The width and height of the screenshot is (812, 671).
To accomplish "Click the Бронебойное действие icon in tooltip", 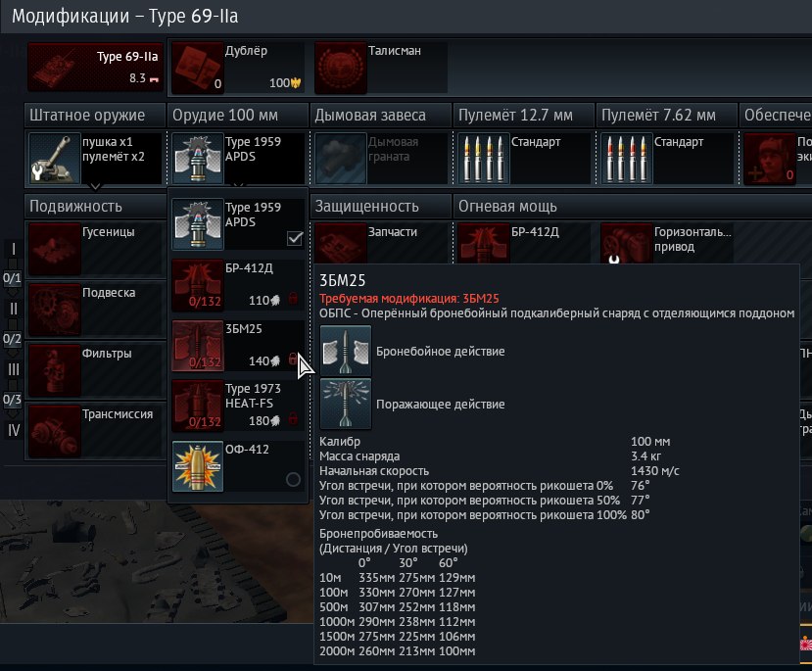I will 346,351.
